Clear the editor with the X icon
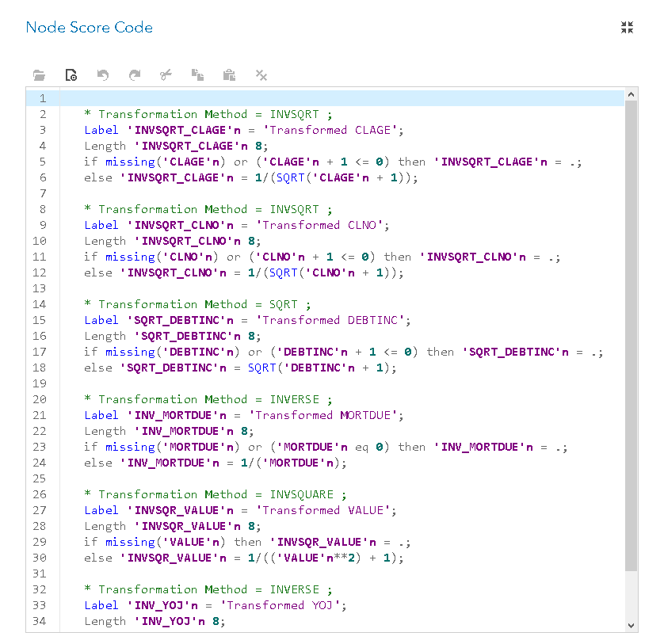664x644 pixels. click(x=261, y=75)
